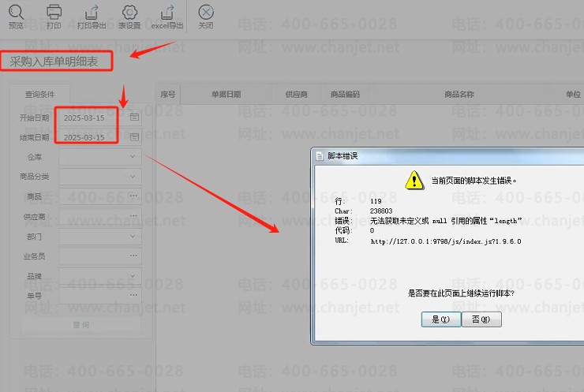
Task: Open calendar picker for 开始日期
Action: (133, 117)
